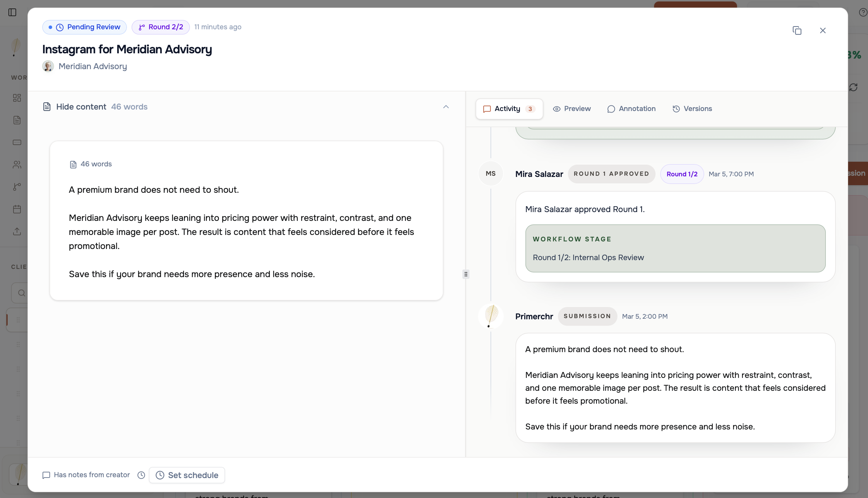Click the Set schedule button
This screenshot has width=868, height=498.
187,475
